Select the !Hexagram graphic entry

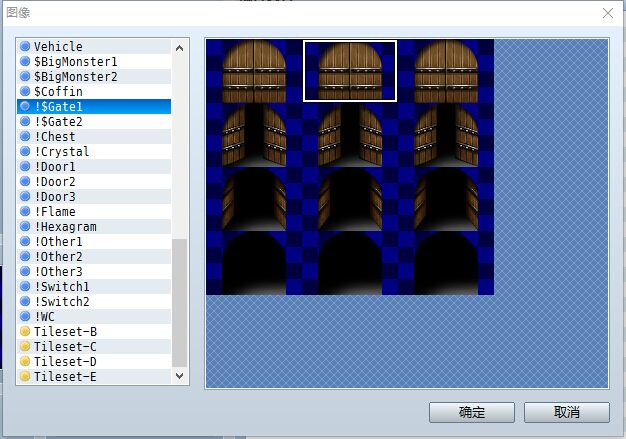click(x=94, y=227)
